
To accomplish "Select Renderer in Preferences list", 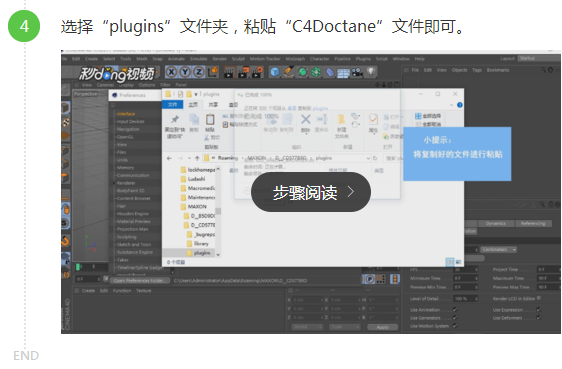I will (126, 183).
